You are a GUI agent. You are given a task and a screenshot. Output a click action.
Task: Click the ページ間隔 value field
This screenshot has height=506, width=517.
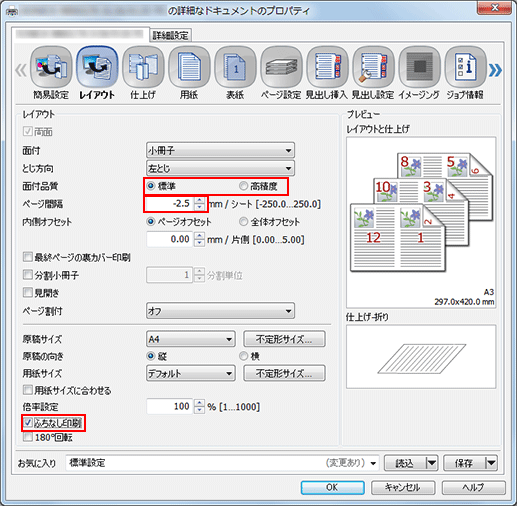pos(169,204)
